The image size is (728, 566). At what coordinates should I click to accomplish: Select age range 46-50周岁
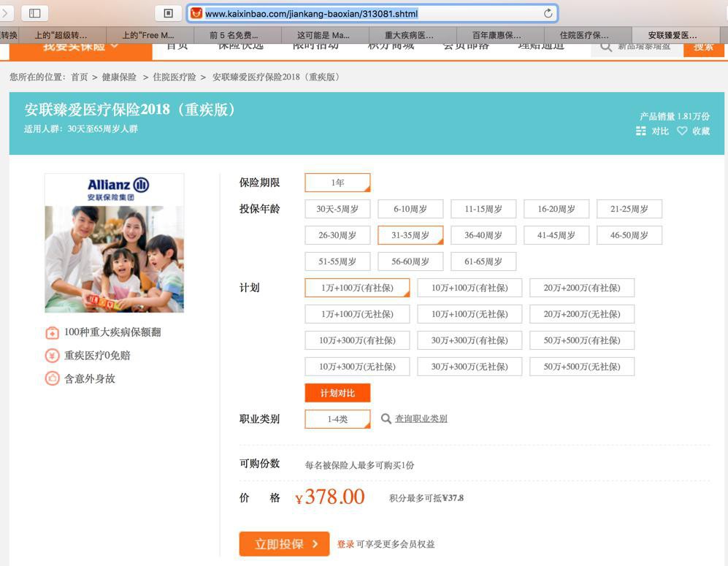[629, 235]
